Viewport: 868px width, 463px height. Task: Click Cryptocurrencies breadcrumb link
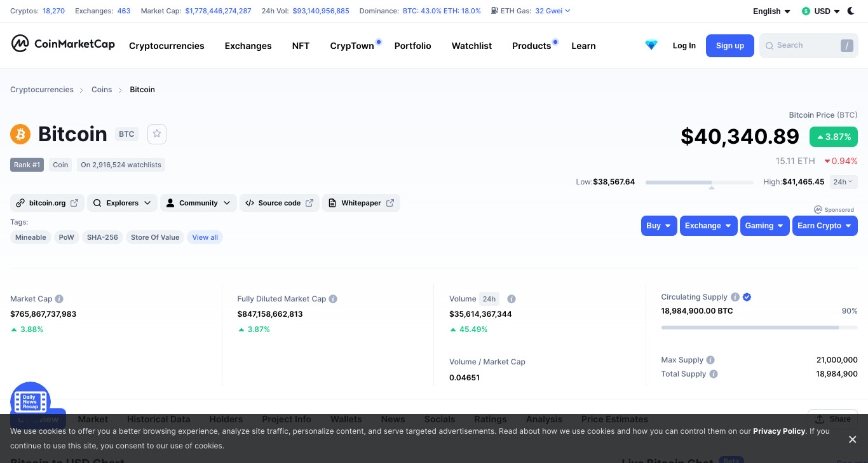[x=42, y=90]
